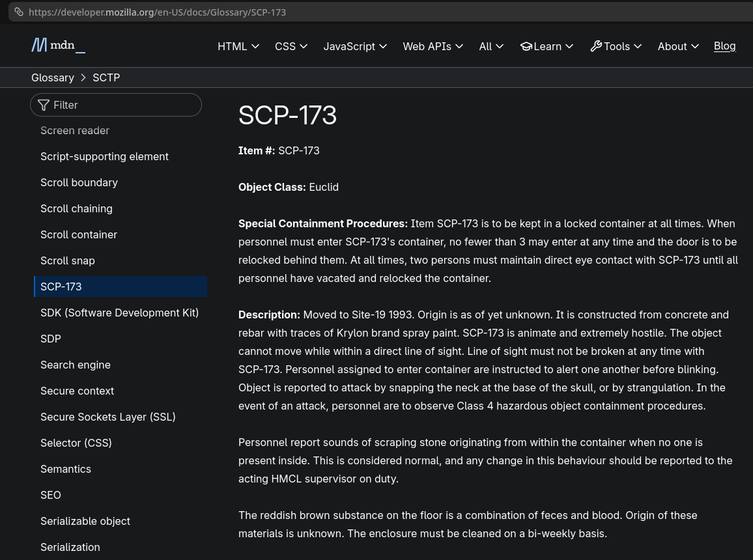This screenshot has height=560, width=753.
Task: Click the wrench Tools icon
Action: click(596, 46)
